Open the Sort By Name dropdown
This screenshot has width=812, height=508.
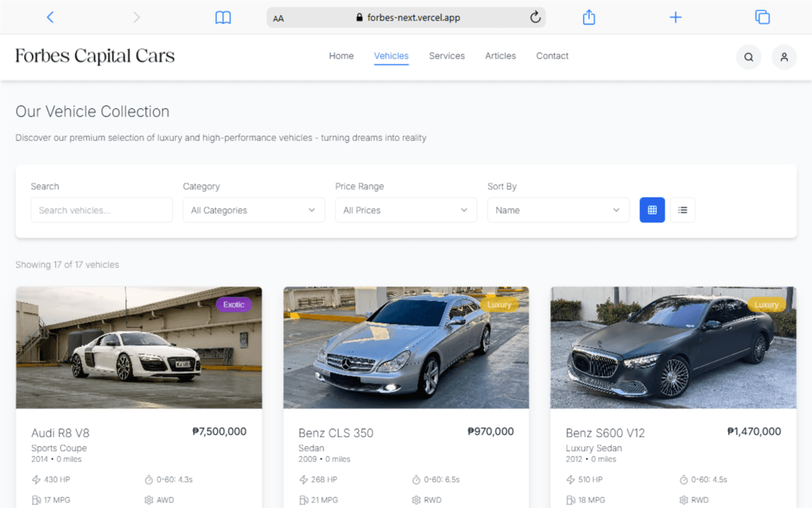558,210
